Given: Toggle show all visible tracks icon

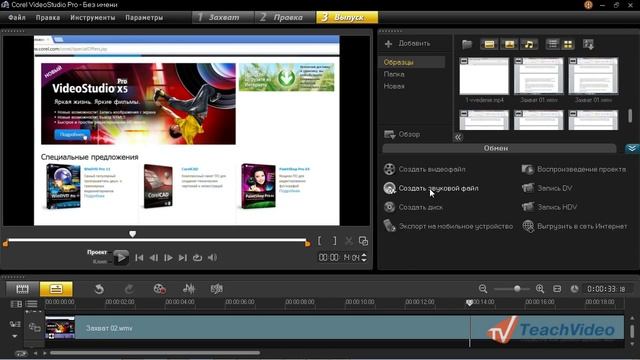Looking at the screenshot, I should click(16, 304).
